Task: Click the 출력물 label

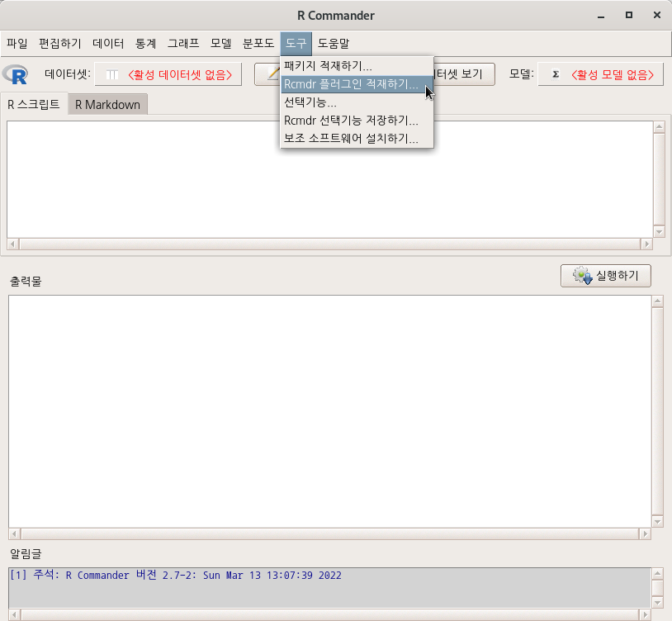Action: click(26, 281)
